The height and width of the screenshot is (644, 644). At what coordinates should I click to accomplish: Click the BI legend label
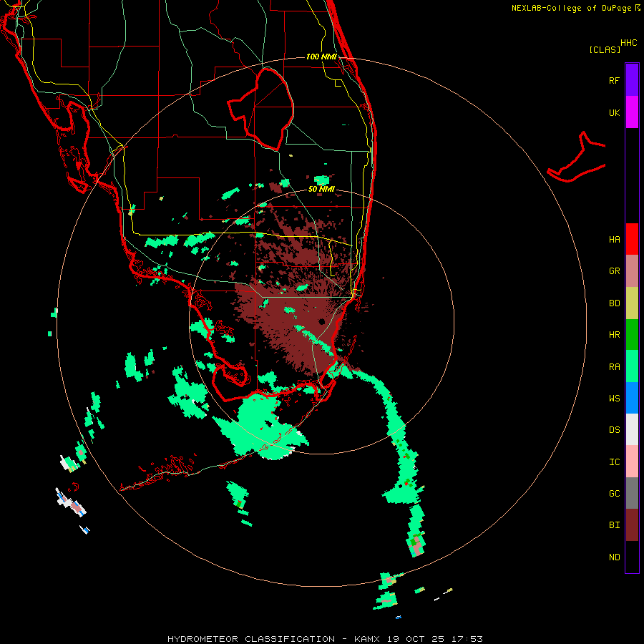coord(614,525)
